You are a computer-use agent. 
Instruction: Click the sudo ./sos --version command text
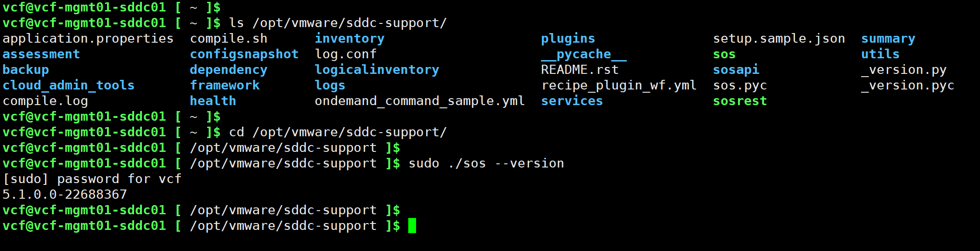click(x=486, y=163)
